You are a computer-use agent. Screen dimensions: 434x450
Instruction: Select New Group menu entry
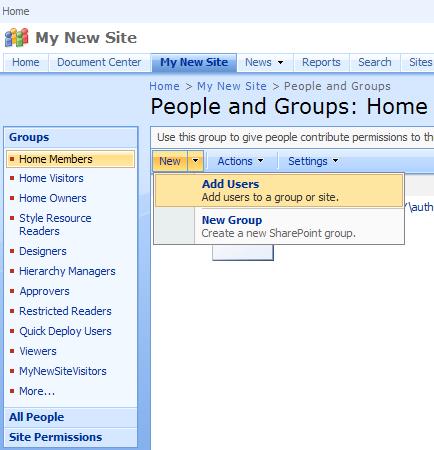[279, 226]
